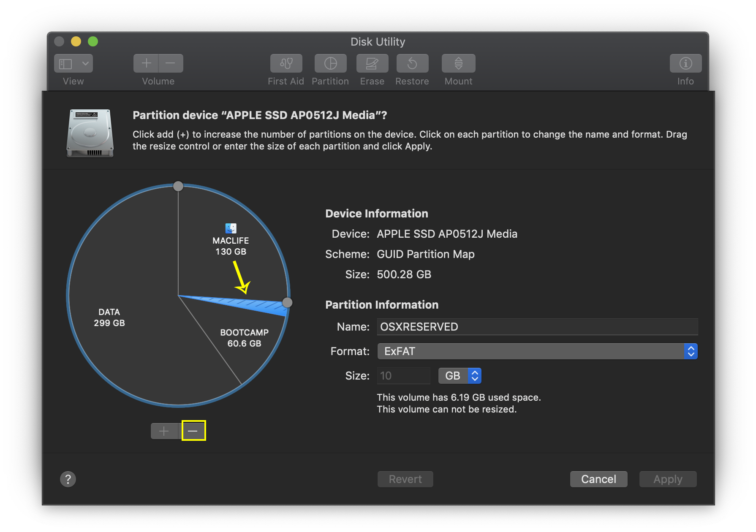Image resolution: width=756 pixels, height=532 pixels.
Task: Add a partition with plus button below chart
Action: point(164,431)
